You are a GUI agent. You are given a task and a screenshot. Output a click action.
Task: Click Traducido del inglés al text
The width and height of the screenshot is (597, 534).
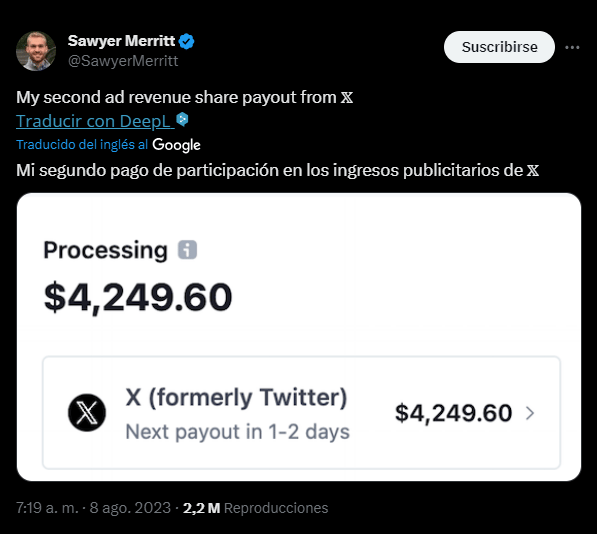(82, 145)
